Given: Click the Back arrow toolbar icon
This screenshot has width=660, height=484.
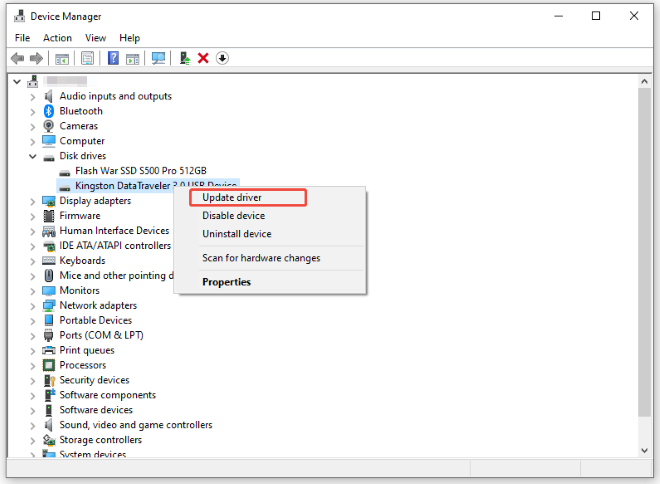Looking at the screenshot, I should tap(17, 58).
